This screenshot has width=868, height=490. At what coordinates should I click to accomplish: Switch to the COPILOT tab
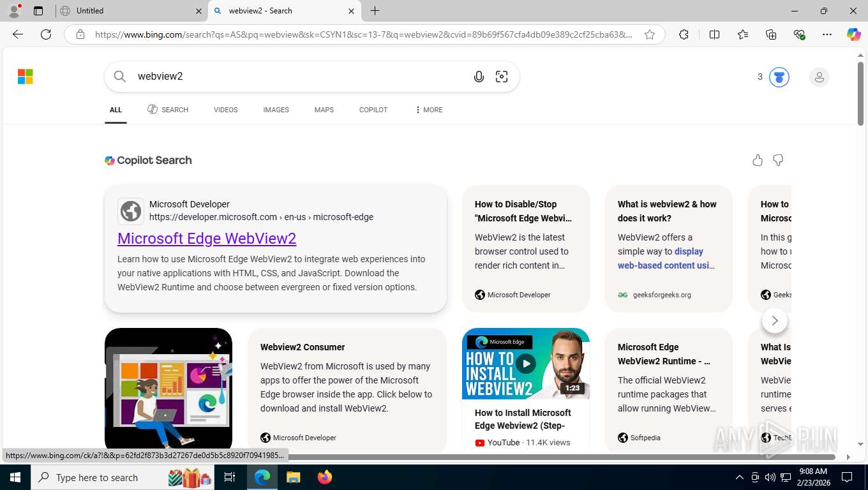tap(373, 110)
